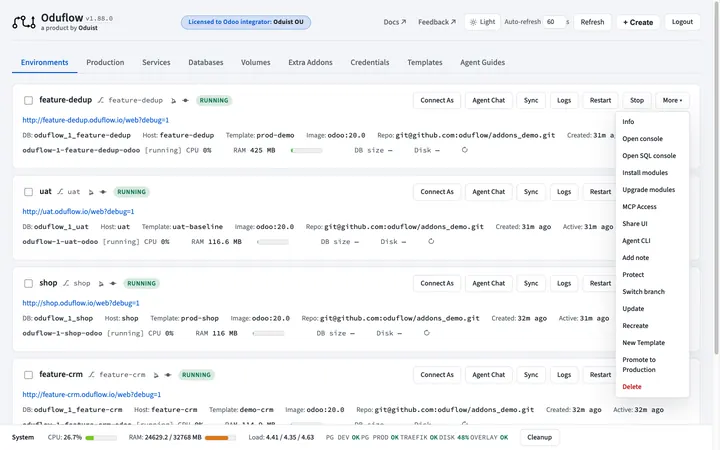Select the feature-dedup environment checkbox
The height and width of the screenshot is (450, 720).
pos(28,100)
